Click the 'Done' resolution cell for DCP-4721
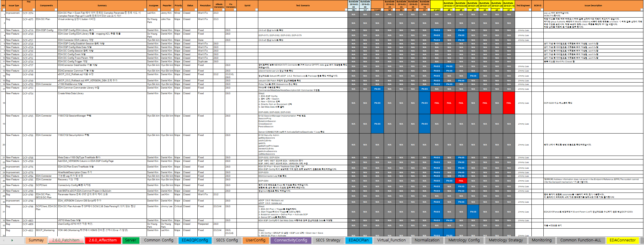Screen dimensions: 644x245 pos(205,40)
